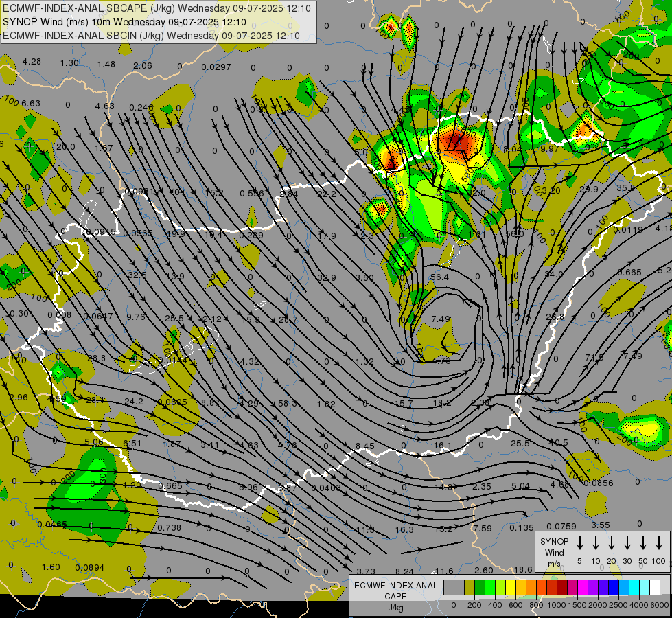Screen dimensions: 672x618
Task: Click the 0.0297 map value
Action: [x=216, y=67]
